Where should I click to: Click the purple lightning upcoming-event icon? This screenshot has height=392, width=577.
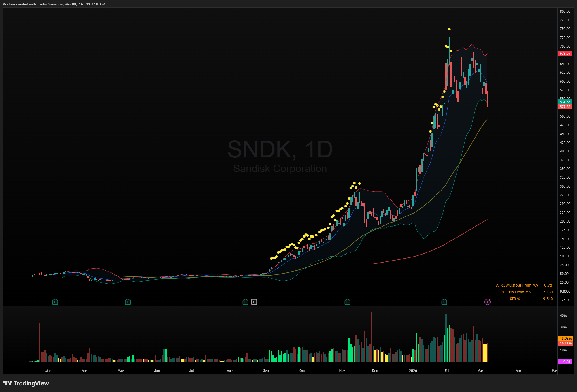click(487, 302)
